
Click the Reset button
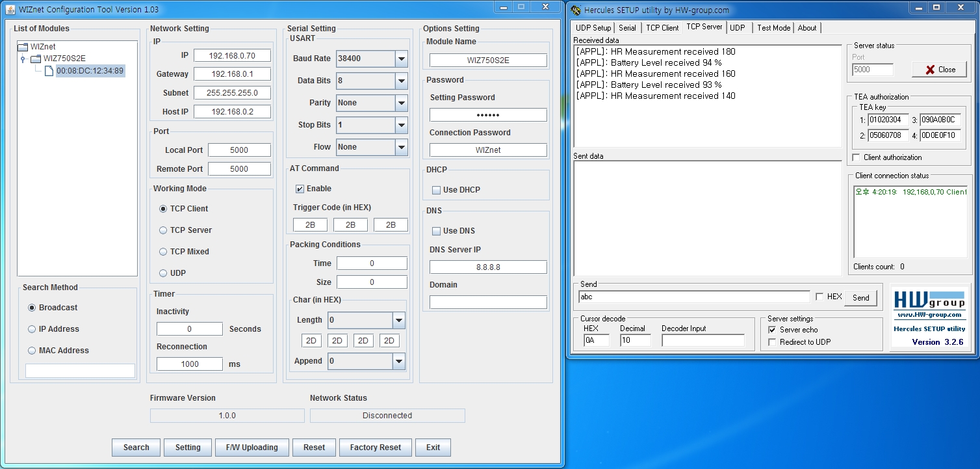click(314, 448)
